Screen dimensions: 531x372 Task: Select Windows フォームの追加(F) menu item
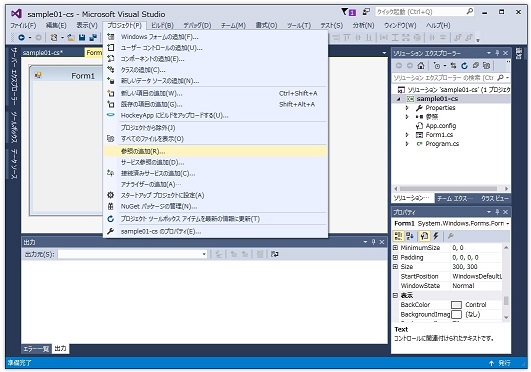[x=215, y=37]
